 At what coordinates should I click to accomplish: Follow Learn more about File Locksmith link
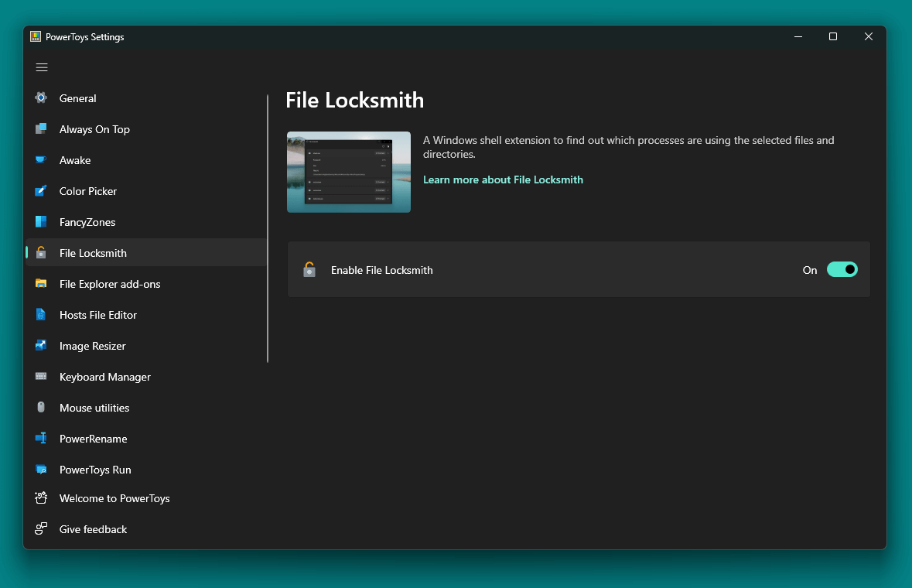pyautogui.click(x=503, y=179)
